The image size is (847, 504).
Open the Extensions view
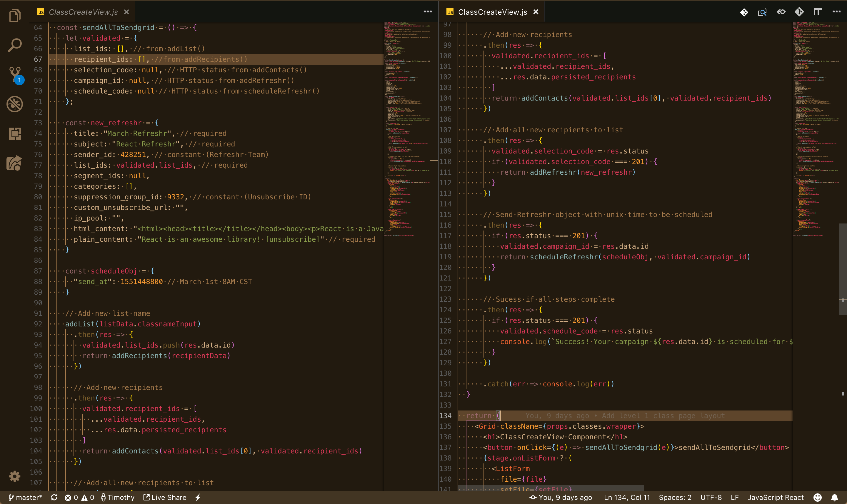click(15, 133)
